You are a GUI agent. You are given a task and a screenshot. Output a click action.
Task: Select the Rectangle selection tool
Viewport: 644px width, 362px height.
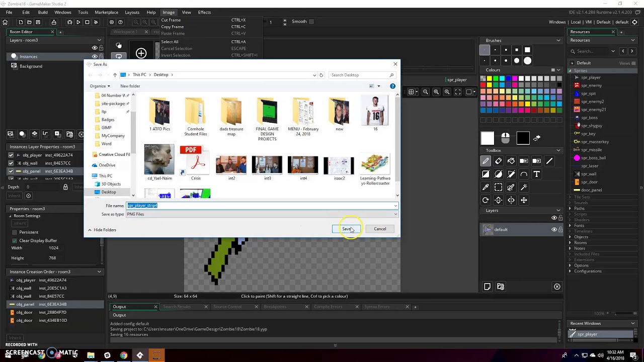[x=498, y=187]
